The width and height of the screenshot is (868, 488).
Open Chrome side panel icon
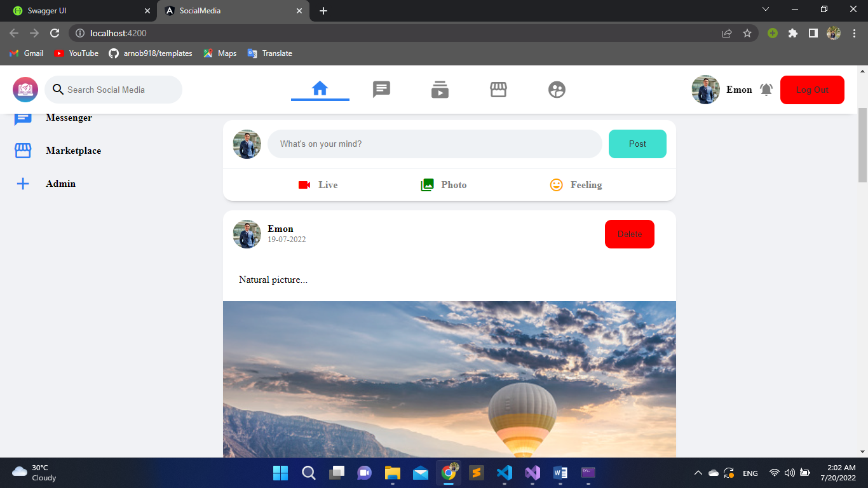click(x=813, y=33)
